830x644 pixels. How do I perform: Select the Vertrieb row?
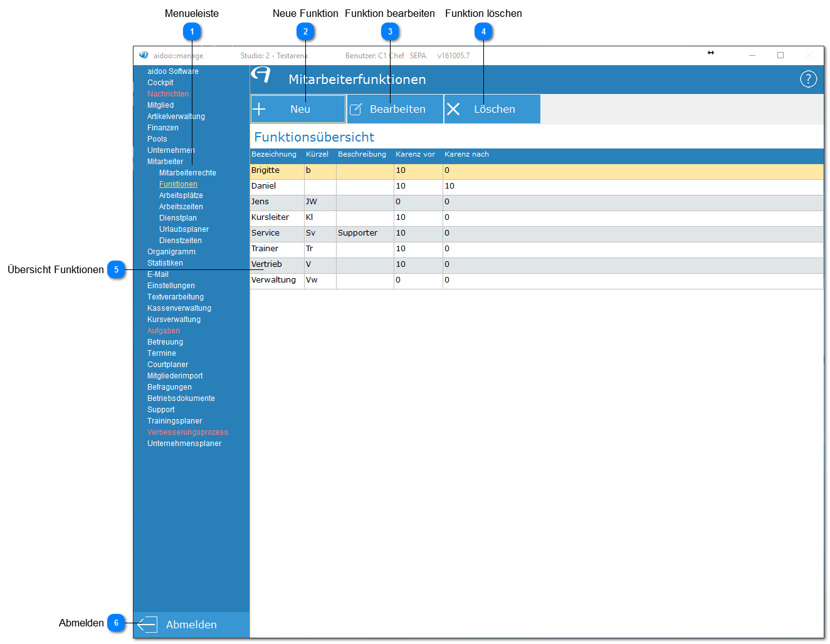(537, 264)
